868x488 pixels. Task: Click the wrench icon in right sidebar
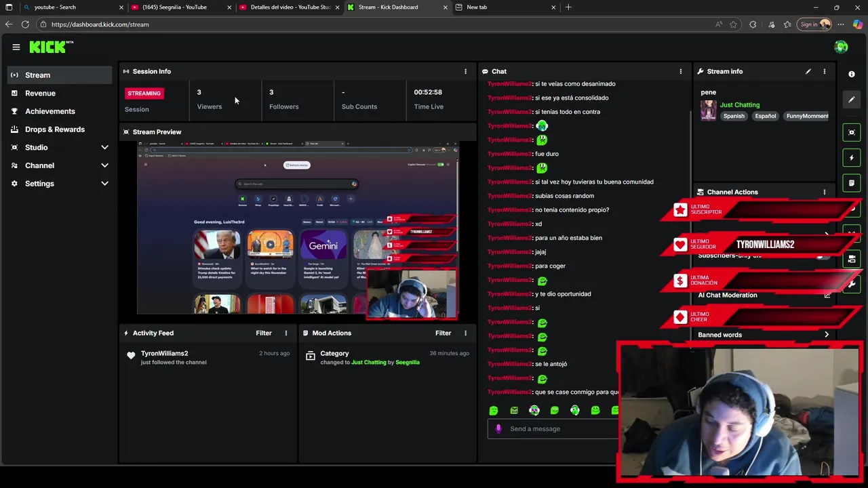(x=852, y=285)
